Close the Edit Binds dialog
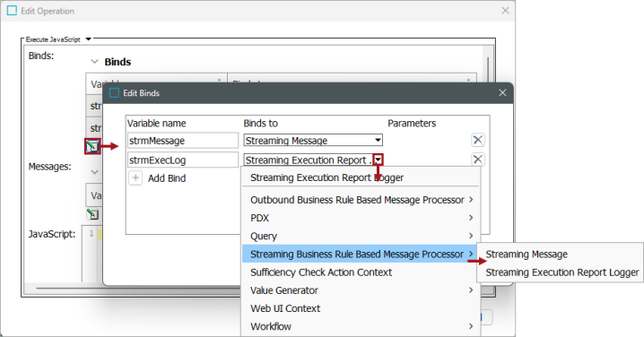The image size is (644, 337). (x=502, y=93)
